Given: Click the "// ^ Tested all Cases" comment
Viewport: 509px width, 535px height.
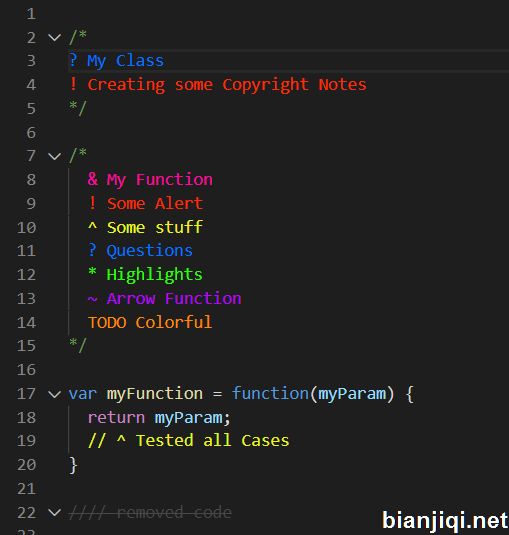Looking at the screenshot, I should [x=189, y=441].
